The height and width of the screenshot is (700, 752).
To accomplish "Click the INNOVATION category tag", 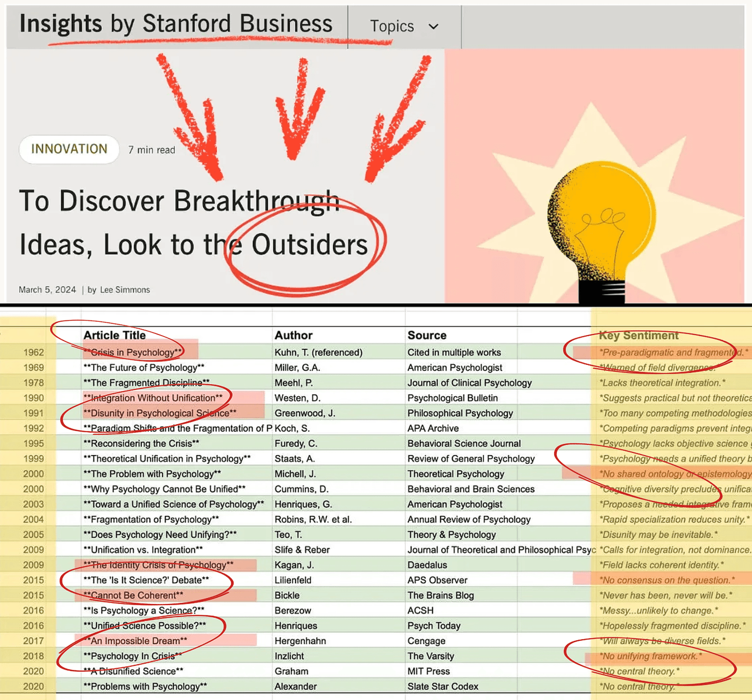I will click(x=69, y=149).
